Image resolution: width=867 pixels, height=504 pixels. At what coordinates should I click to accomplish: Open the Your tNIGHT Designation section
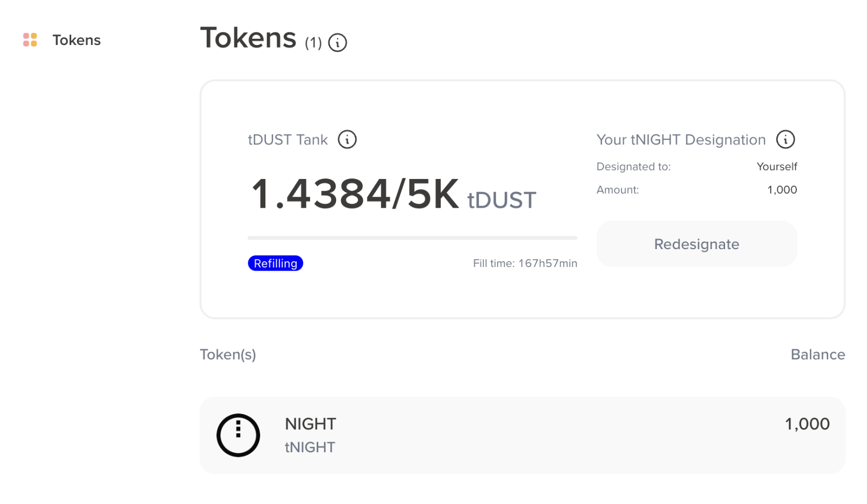point(681,139)
